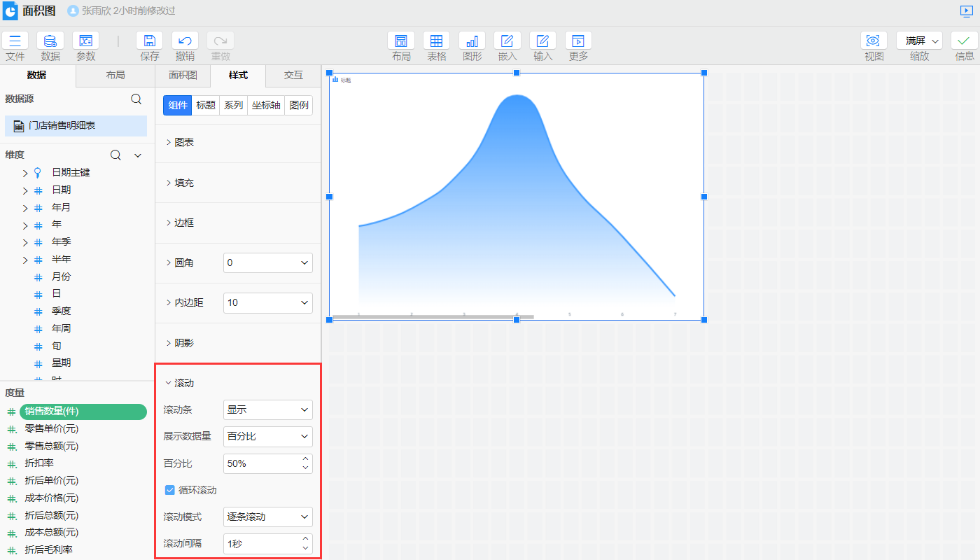Image resolution: width=980 pixels, height=560 pixels.
Task: Select the 门店销售明细表 data source
Action: (x=62, y=126)
